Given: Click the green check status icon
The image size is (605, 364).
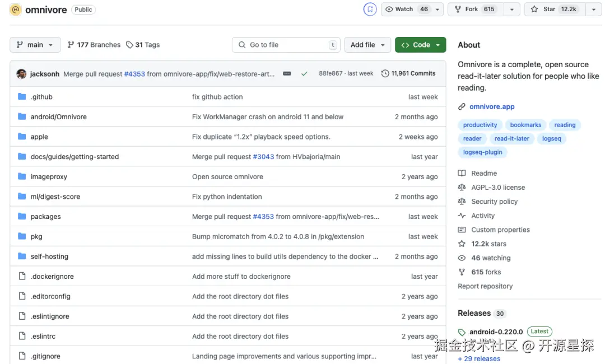Looking at the screenshot, I should (304, 73).
